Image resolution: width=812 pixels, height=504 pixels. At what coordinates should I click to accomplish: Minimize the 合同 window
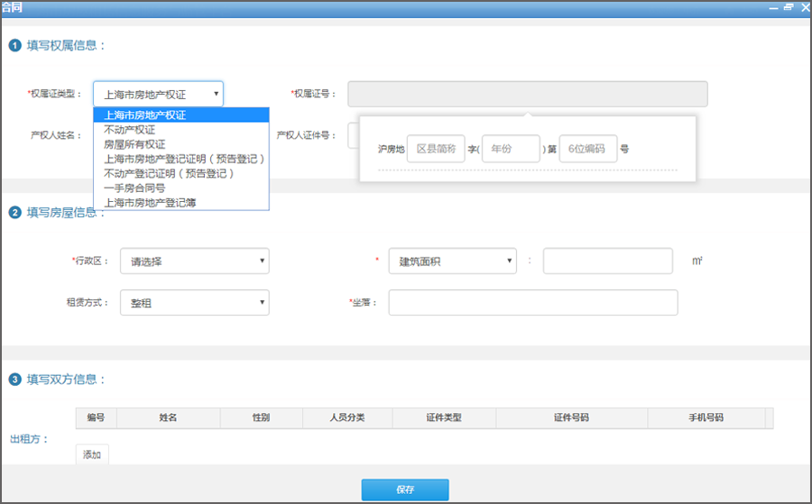(774, 8)
